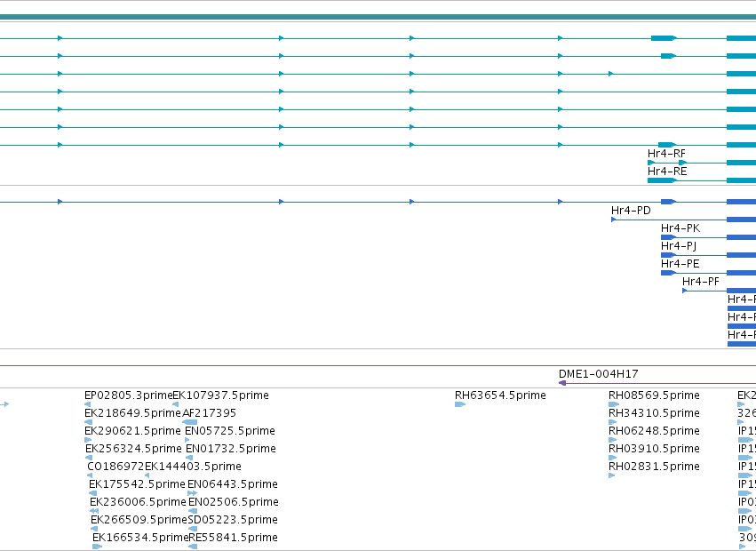
Task: Click the arrow glyph beneath AF217395
Action: 189,422
